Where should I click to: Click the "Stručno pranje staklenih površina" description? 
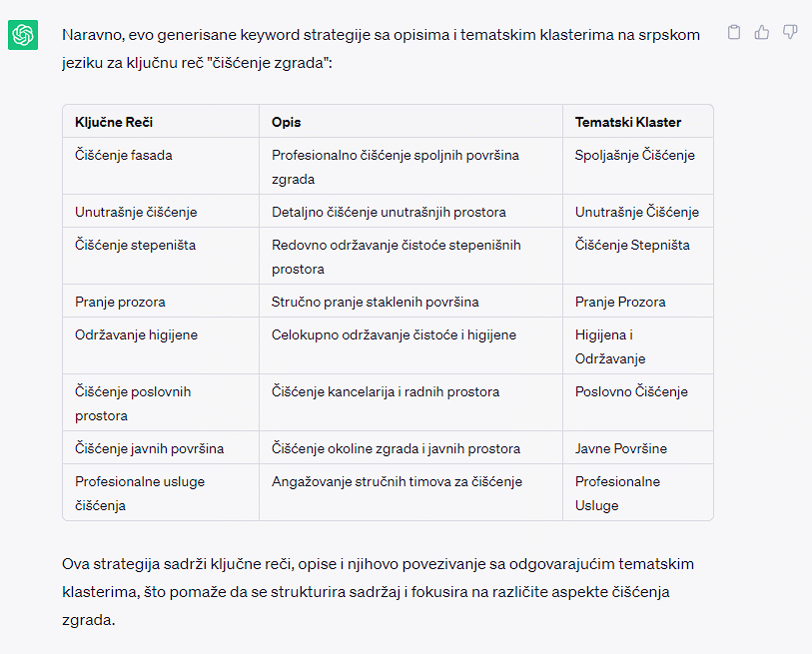point(375,302)
